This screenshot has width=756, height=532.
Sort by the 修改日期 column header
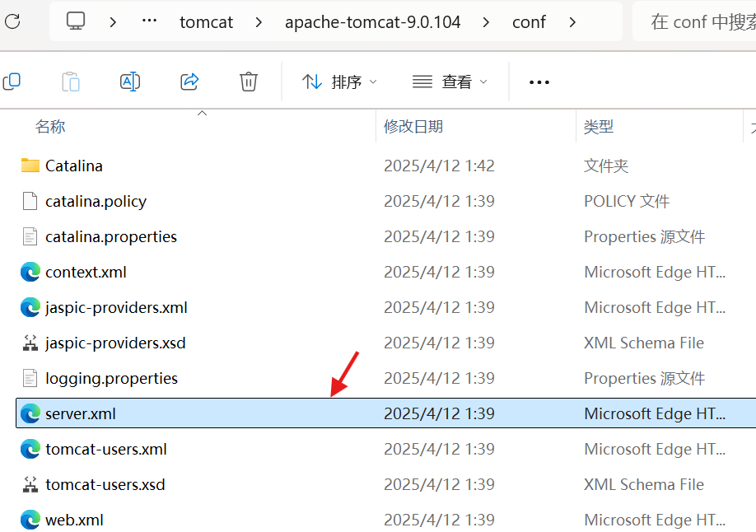tap(413, 127)
